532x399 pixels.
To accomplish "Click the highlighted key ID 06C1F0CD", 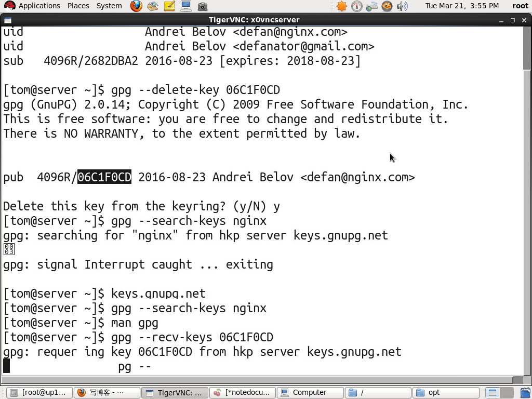I will click(104, 177).
